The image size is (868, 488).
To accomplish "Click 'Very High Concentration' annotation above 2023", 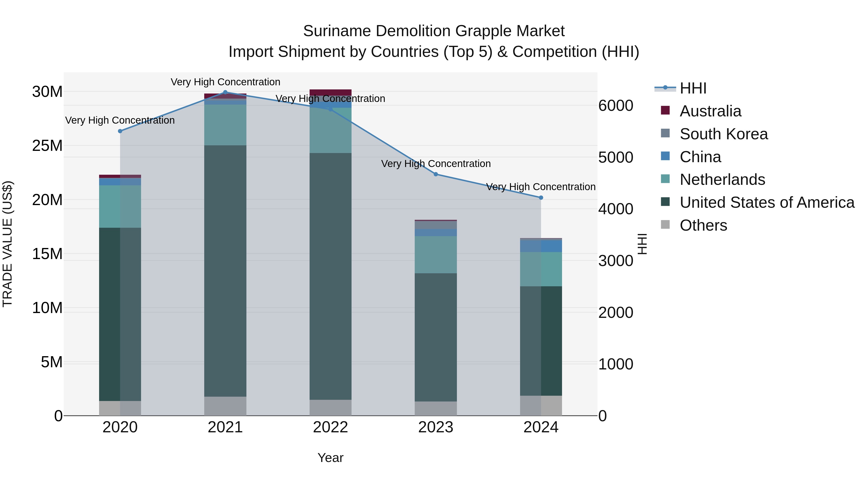I will [436, 164].
